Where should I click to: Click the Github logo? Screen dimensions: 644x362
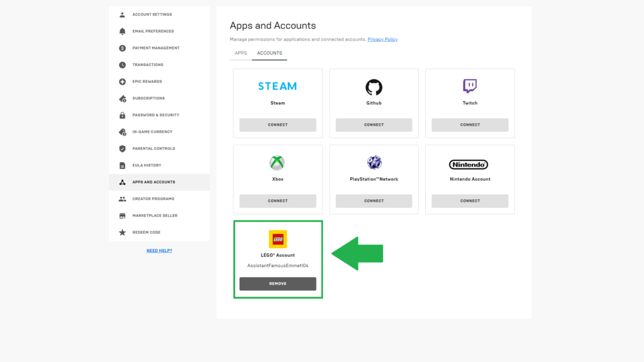click(x=374, y=86)
